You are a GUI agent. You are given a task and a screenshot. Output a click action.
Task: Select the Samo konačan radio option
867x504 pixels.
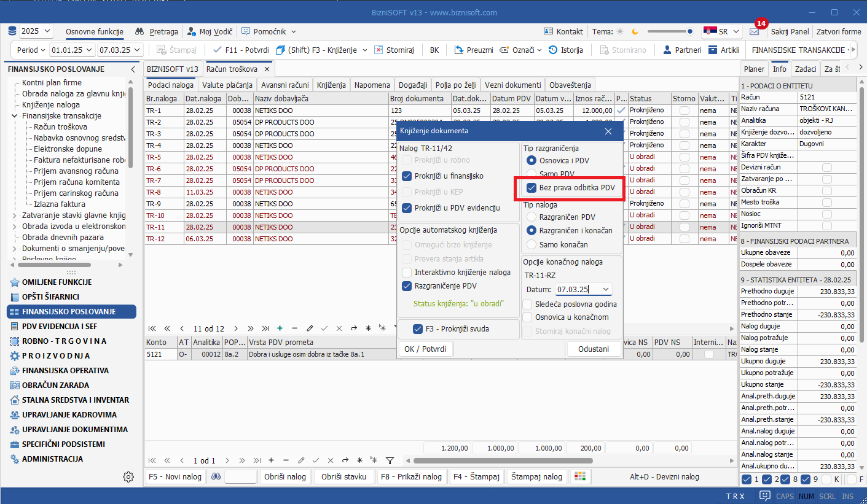point(532,244)
